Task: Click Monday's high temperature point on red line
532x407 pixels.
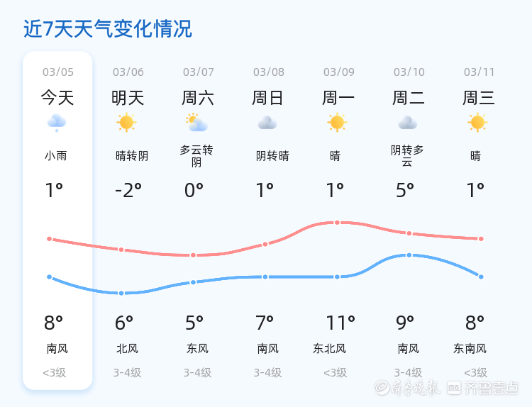Action: [x=337, y=223]
